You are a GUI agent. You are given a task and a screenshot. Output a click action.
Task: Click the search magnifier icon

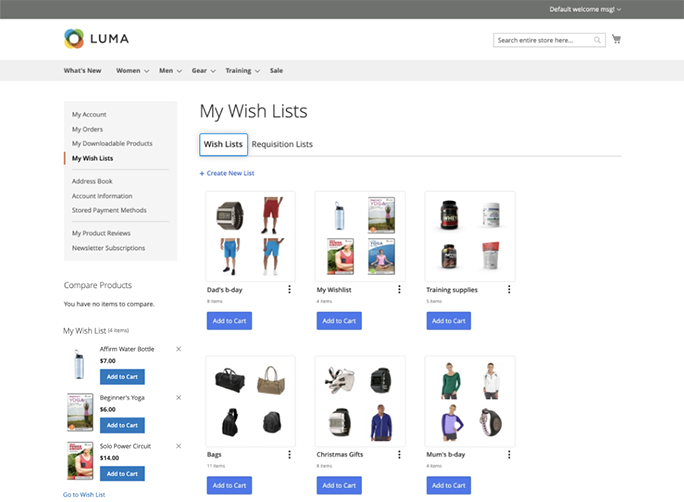point(597,40)
